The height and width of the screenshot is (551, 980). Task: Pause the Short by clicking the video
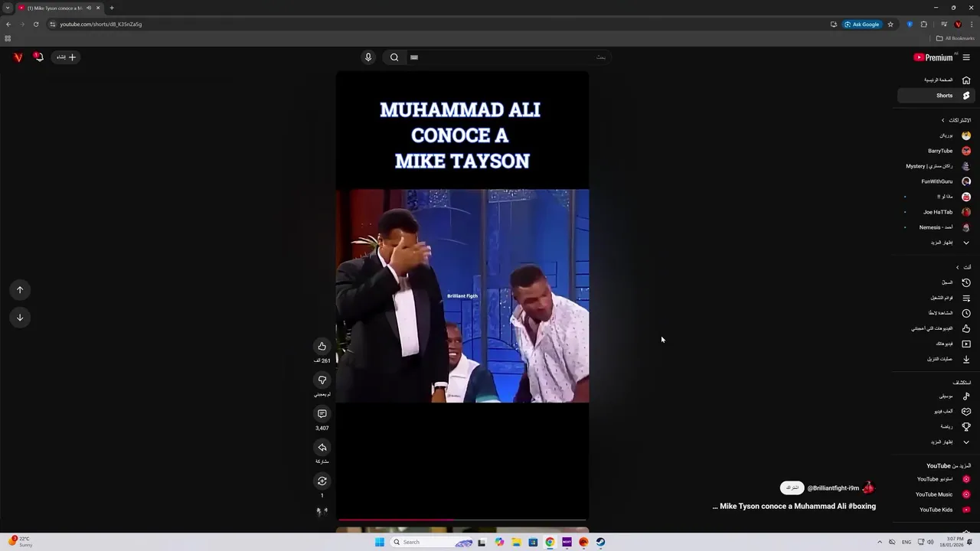coord(462,295)
